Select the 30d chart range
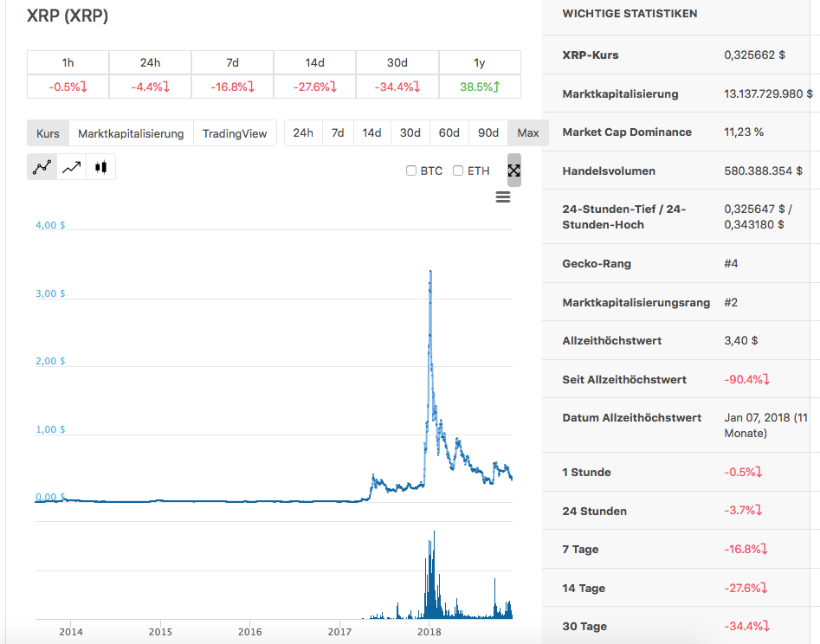Viewport: 820px width, 644px height. (x=410, y=132)
